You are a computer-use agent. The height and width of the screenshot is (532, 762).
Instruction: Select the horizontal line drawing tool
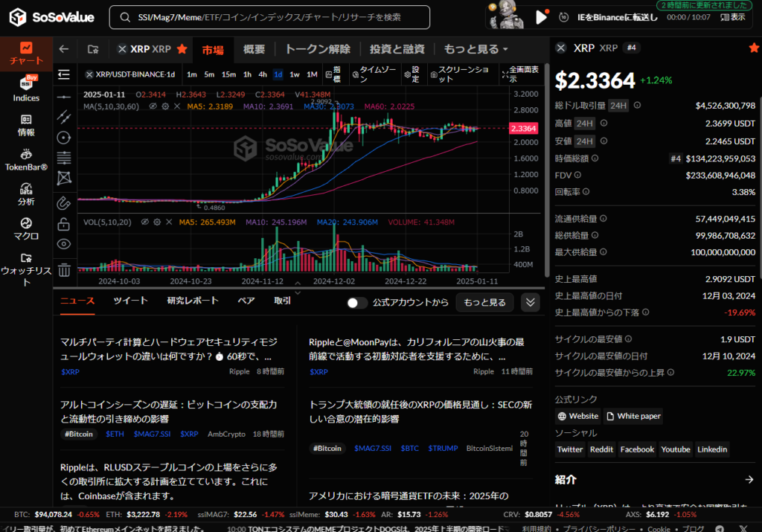point(64,97)
